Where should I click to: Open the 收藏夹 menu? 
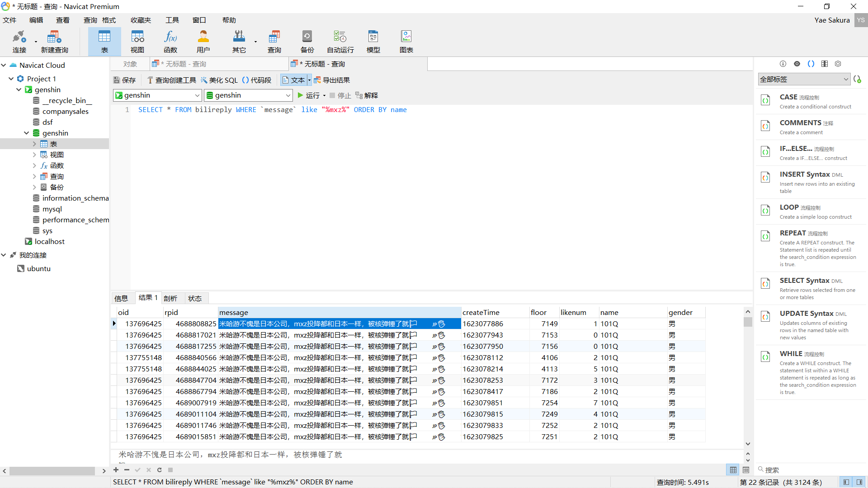[141, 20]
